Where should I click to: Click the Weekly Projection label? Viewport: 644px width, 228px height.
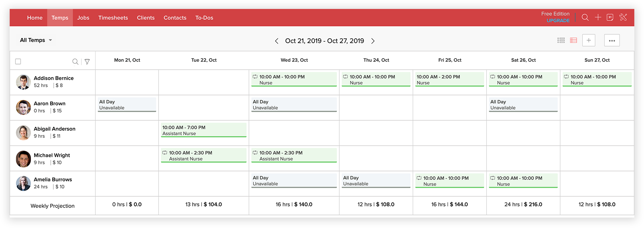[x=52, y=206]
